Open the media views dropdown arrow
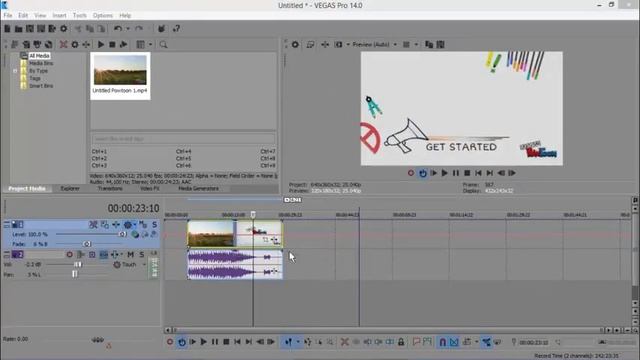 [x=150, y=44]
